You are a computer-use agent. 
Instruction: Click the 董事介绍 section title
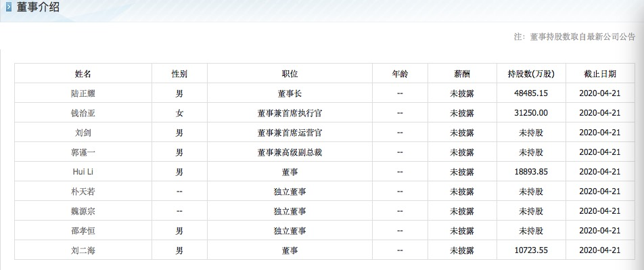click(x=38, y=7)
